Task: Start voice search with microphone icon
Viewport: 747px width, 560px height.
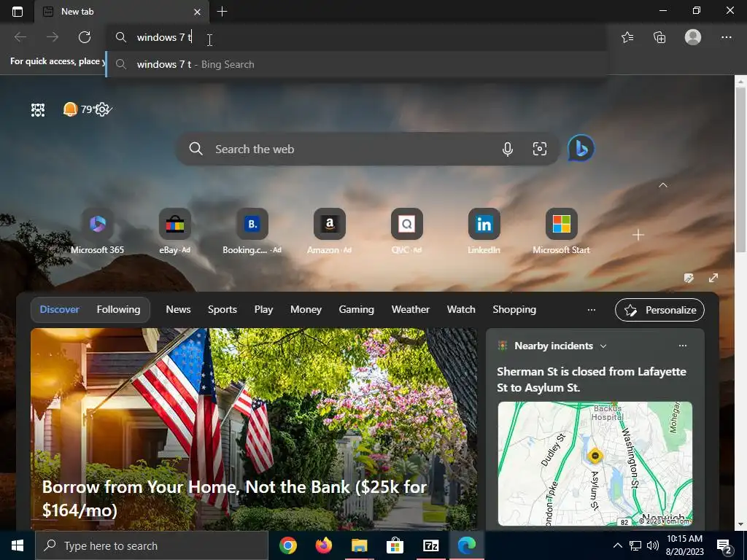Action: pyautogui.click(x=508, y=149)
